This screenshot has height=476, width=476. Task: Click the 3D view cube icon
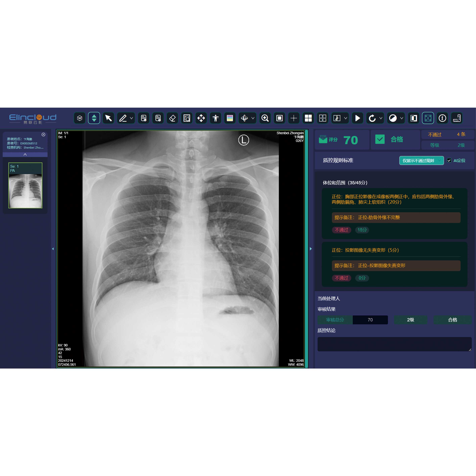pyautogui.click(x=80, y=118)
